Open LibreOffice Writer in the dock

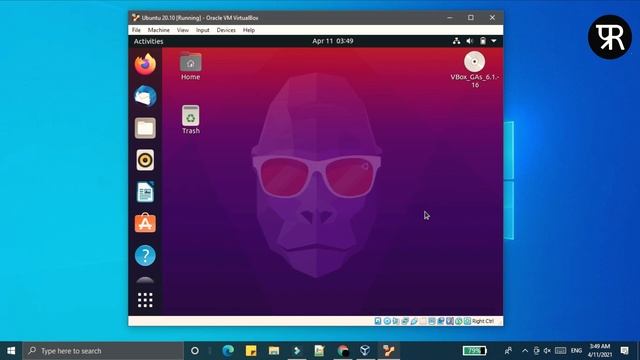point(145,192)
